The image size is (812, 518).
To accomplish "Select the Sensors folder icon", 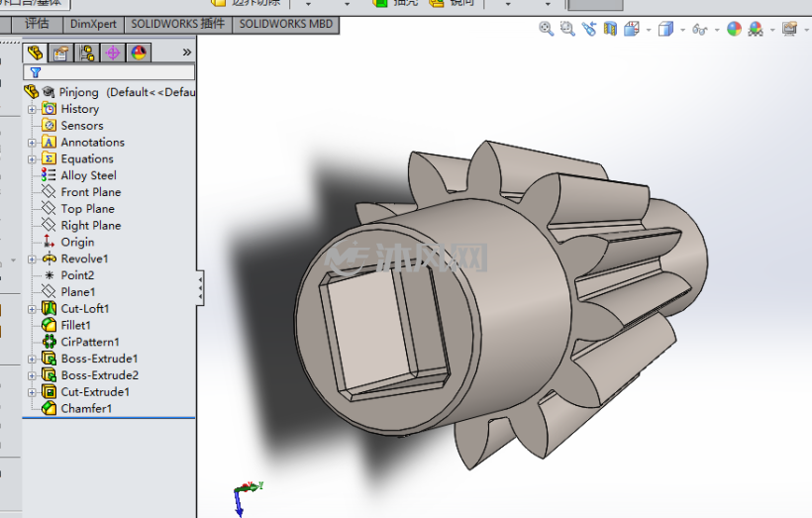I will (x=50, y=126).
